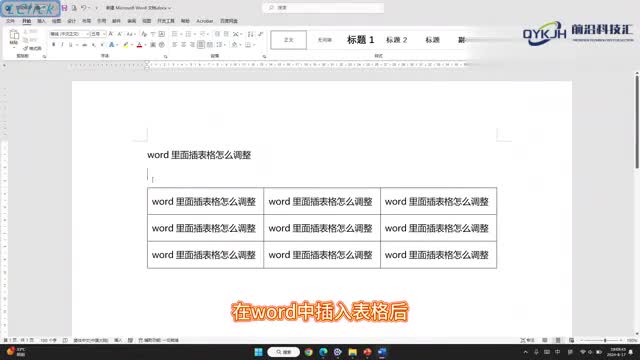Viewport: 640px width, 360px height.
Task: Click the Clear Formatting icon
Action: [144, 34]
